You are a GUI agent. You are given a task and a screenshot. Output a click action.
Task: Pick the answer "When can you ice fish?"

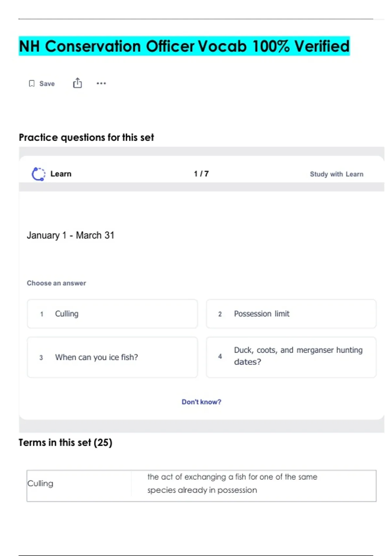112,357
